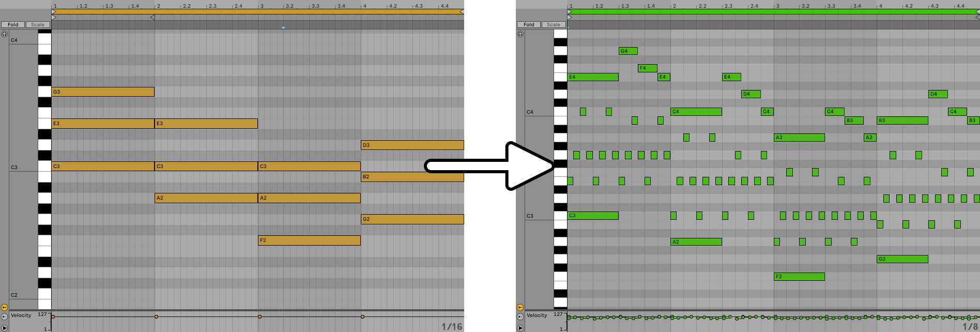Click the Velocity label in the green clip editor
Screen dimensions: 980x332
537,315
